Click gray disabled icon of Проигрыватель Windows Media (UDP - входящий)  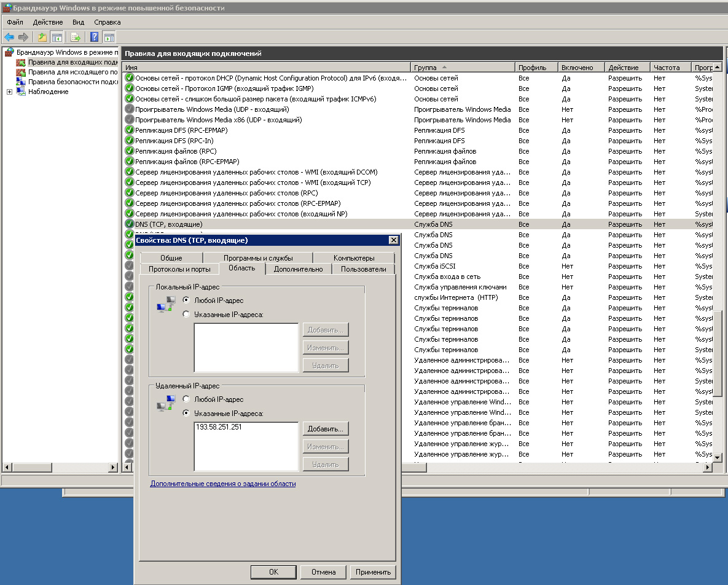130,109
